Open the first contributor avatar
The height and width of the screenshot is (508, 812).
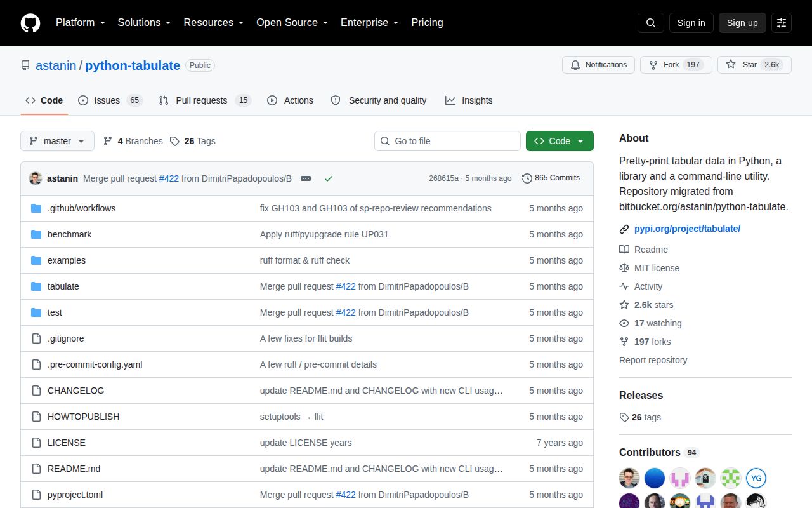(x=629, y=478)
